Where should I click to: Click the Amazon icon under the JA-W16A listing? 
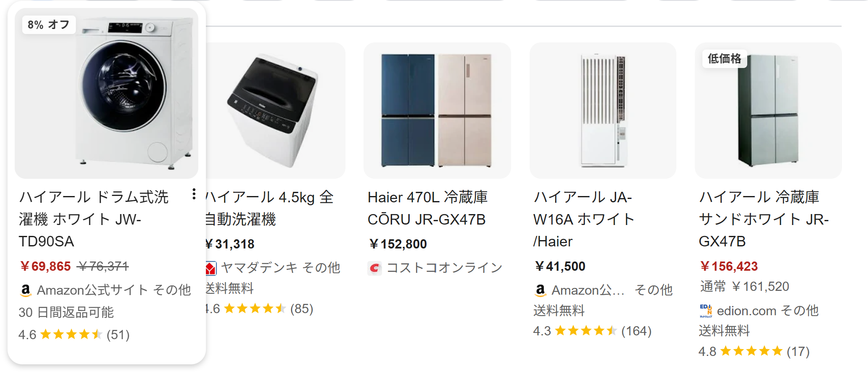click(540, 290)
